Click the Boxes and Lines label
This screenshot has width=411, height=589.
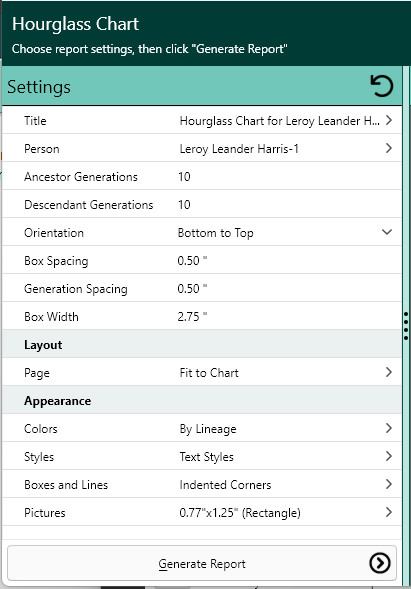pyautogui.click(x=66, y=485)
